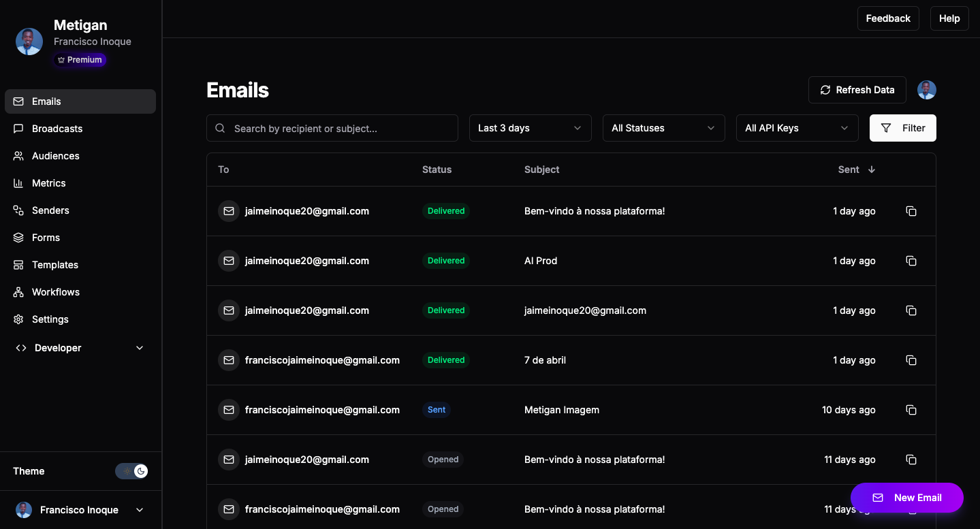
Task: Sort by Sent column arrow
Action: (872, 170)
